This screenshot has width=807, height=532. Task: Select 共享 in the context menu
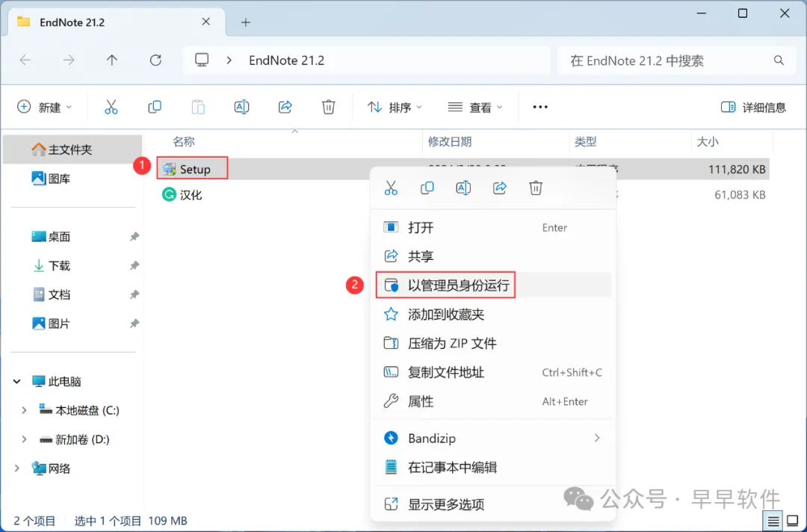pyautogui.click(x=492, y=256)
